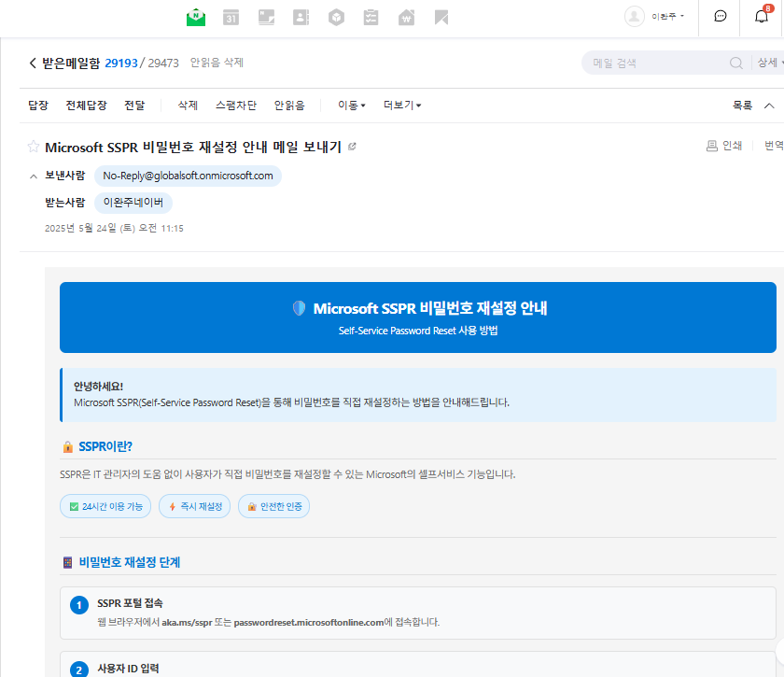Click recipient chip 이완주네이버
The width and height of the screenshot is (784, 677).
[x=133, y=203]
